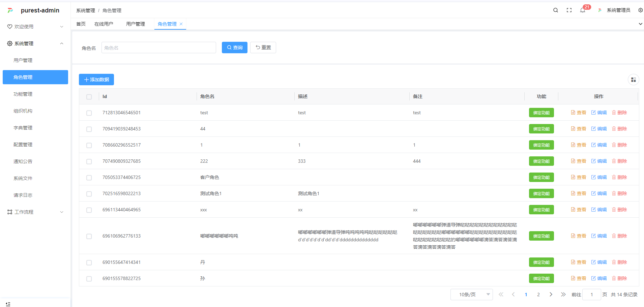Viewport: 644px width, 307px height.
Task: Switch to the 在线用户 tab
Action: pyautogui.click(x=104, y=24)
